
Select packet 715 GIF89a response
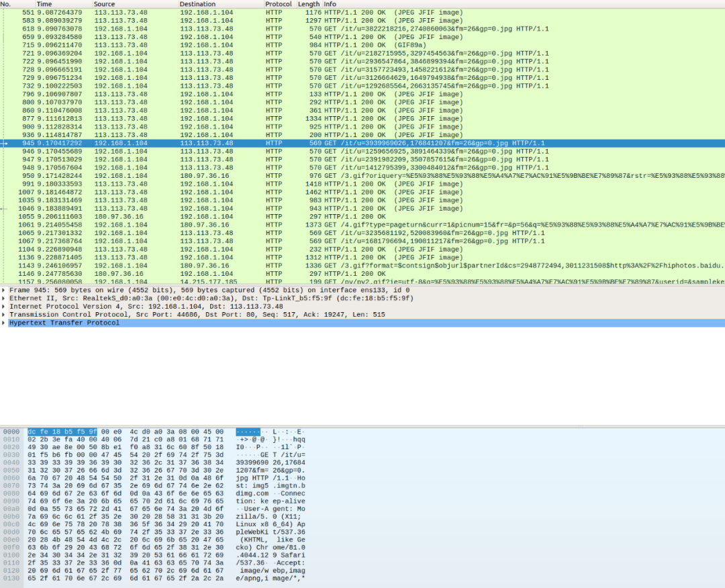(x=362, y=45)
